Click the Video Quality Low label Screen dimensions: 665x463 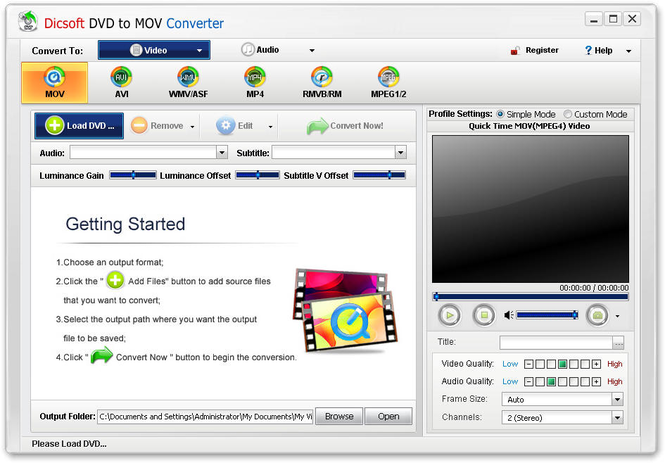click(510, 364)
